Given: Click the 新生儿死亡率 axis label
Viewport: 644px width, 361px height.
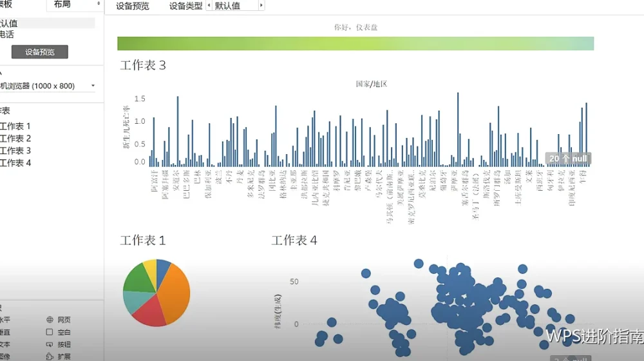Looking at the screenshot, I should [126, 126].
